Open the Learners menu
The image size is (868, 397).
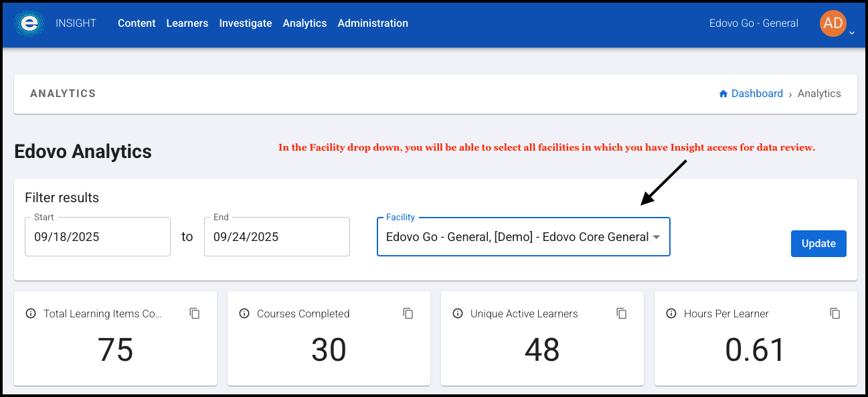187,23
